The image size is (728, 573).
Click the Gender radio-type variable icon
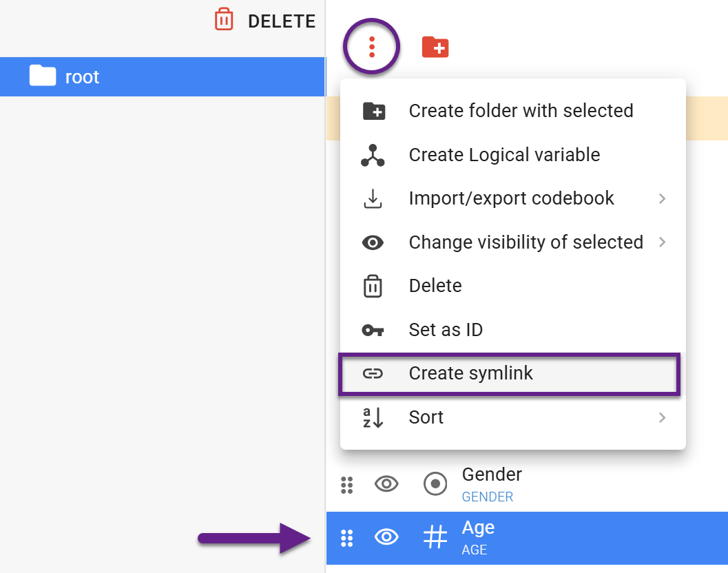coord(435,484)
